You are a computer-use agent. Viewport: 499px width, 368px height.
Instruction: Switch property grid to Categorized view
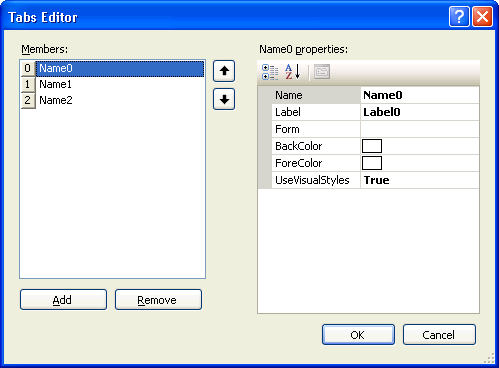pos(270,72)
